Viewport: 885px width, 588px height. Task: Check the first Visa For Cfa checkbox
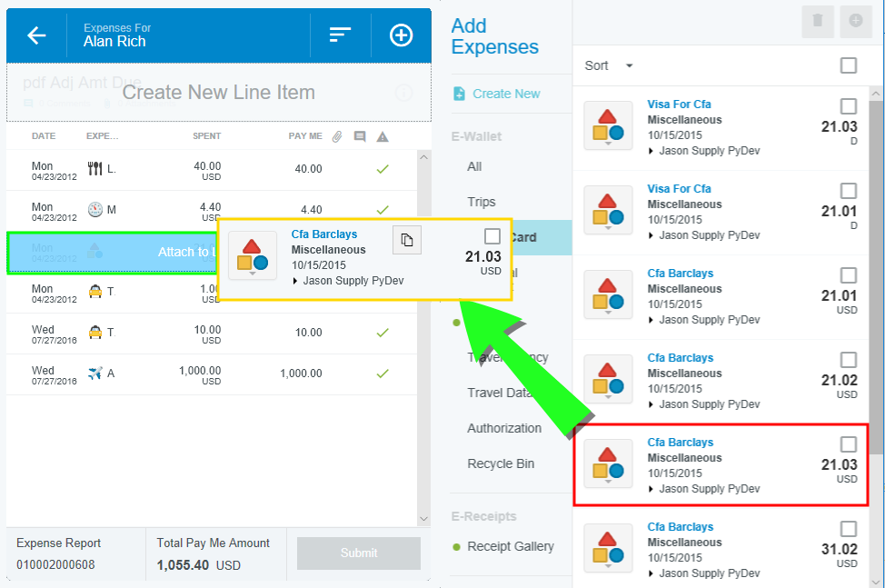[848, 106]
